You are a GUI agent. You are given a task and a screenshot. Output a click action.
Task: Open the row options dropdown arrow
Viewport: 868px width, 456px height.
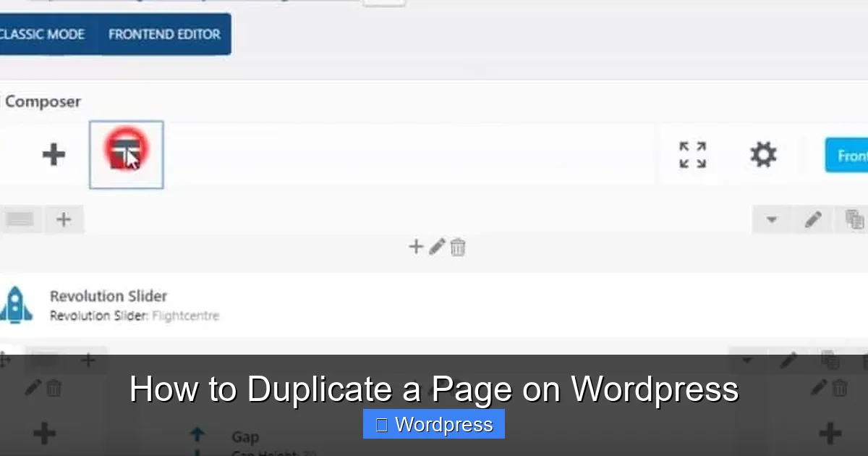(x=771, y=219)
